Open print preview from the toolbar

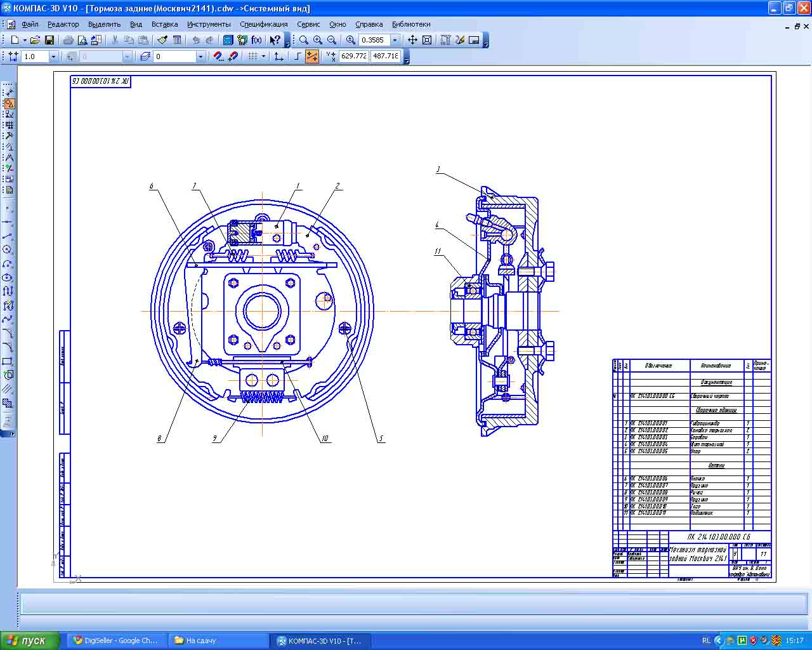82,40
